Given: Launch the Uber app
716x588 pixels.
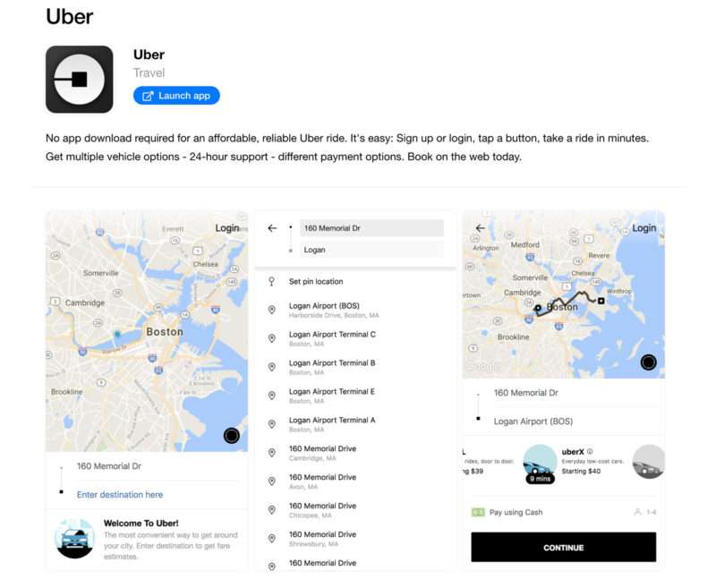Looking at the screenshot, I should [176, 96].
